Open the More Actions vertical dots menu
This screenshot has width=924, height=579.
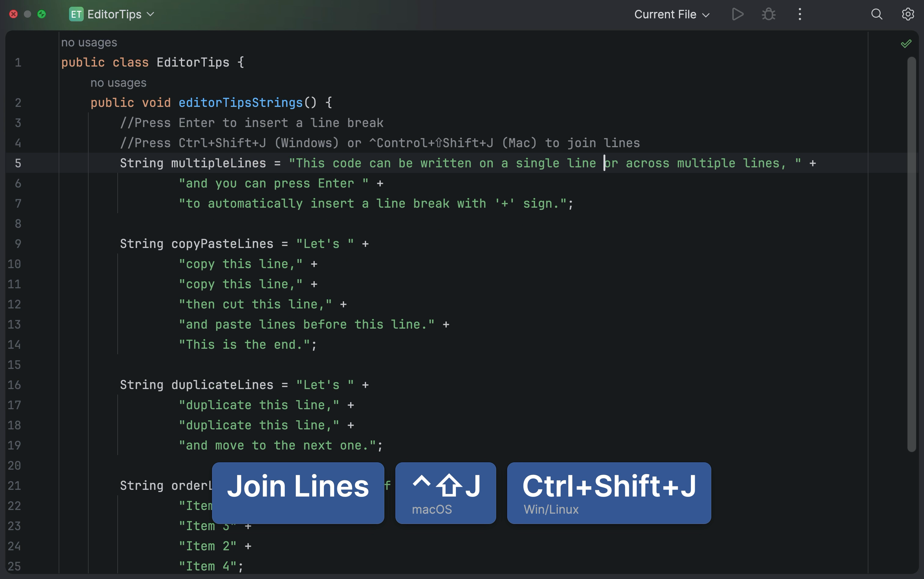(x=800, y=15)
